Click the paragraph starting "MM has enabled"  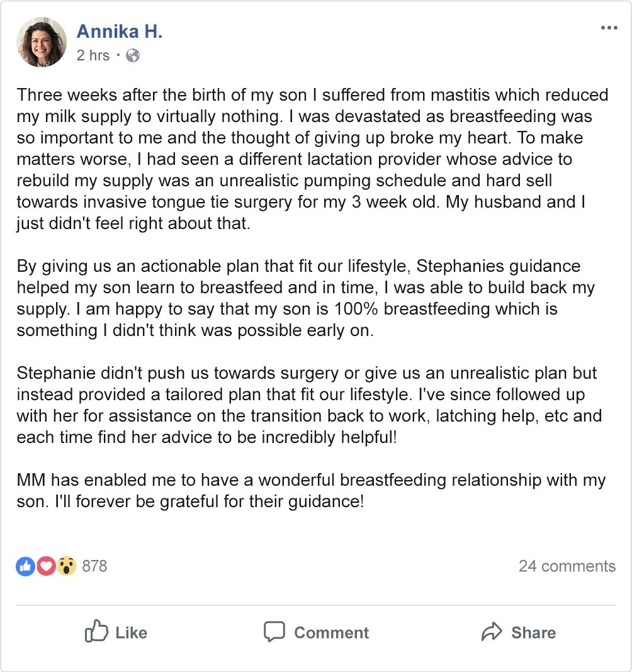(x=311, y=491)
